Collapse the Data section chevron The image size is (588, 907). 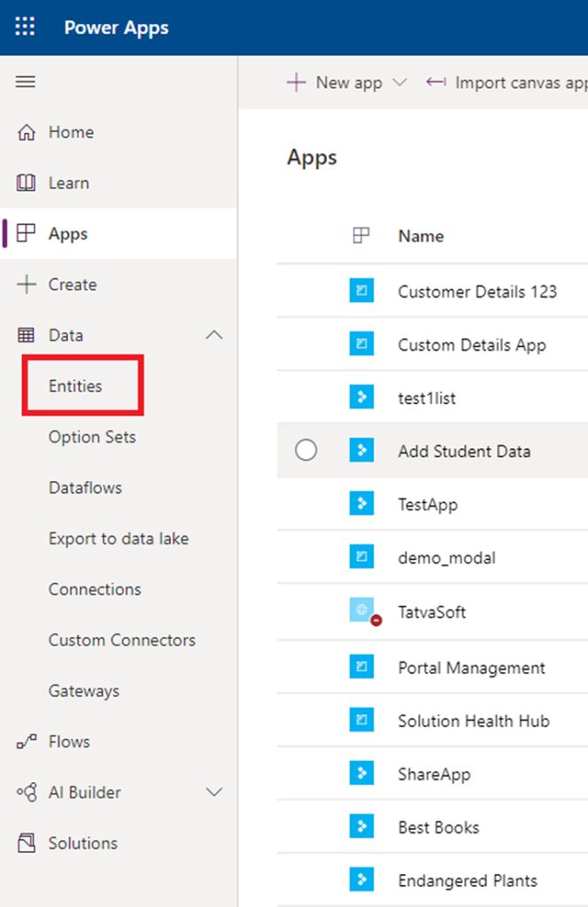[214, 335]
